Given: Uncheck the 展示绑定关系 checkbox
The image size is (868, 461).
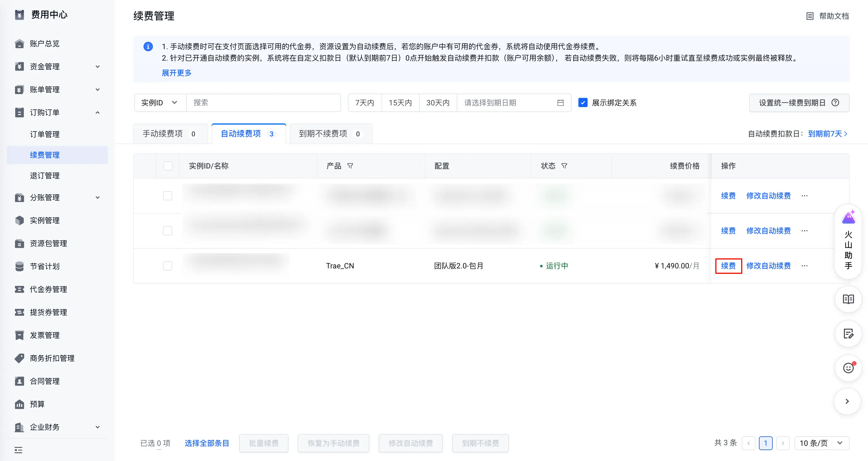Looking at the screenshot, I should tap(583, 102).
